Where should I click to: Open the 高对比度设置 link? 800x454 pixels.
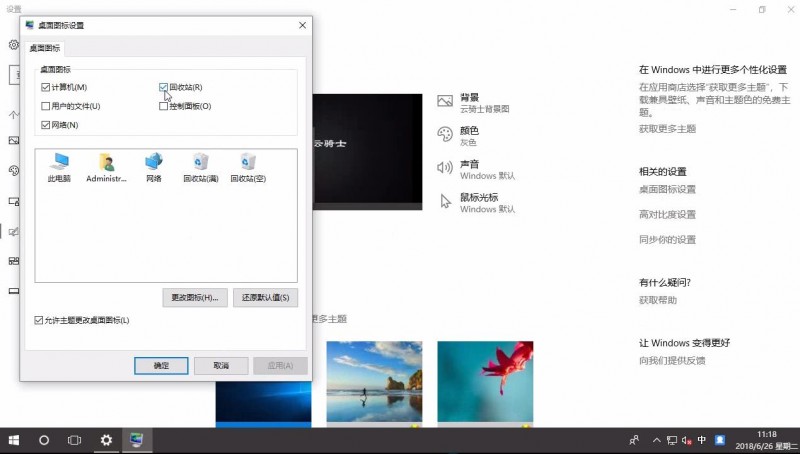pos(667,214)
